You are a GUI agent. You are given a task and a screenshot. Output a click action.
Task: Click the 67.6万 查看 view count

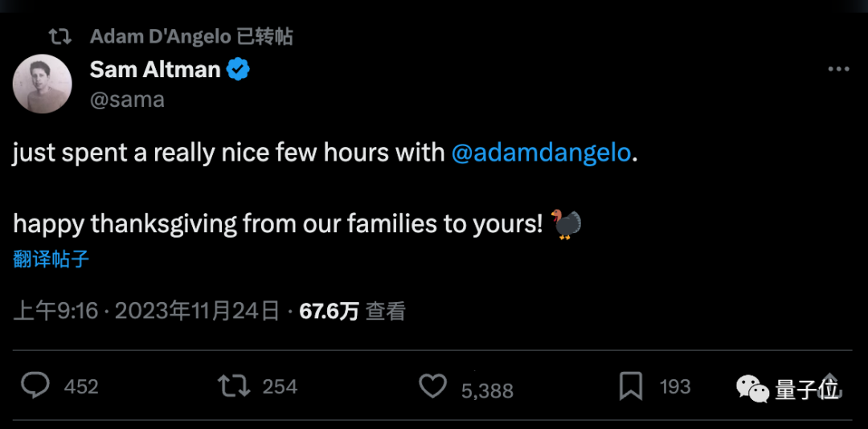[x=352, y=311]
